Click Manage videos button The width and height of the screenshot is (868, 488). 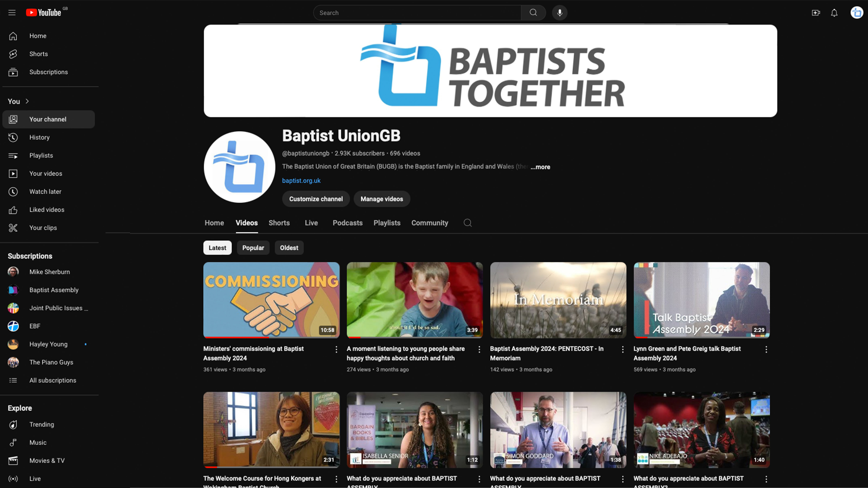click(382, 199)
